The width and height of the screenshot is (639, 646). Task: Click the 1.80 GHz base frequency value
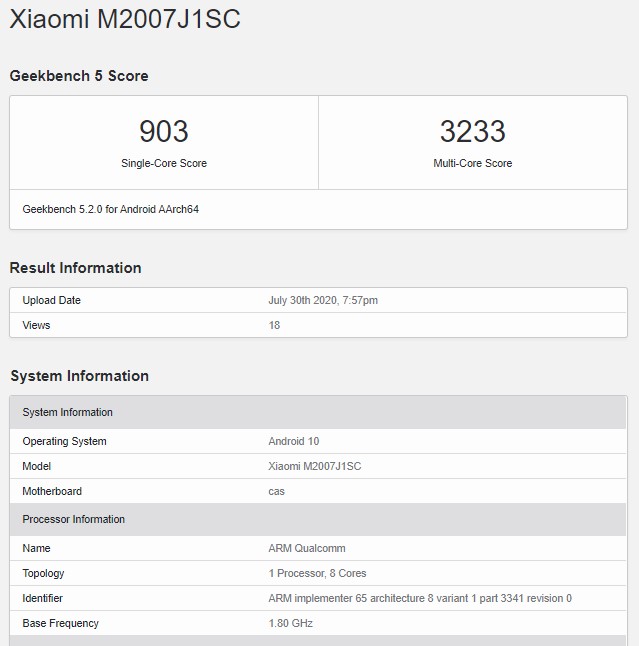(x=289, y=623)
